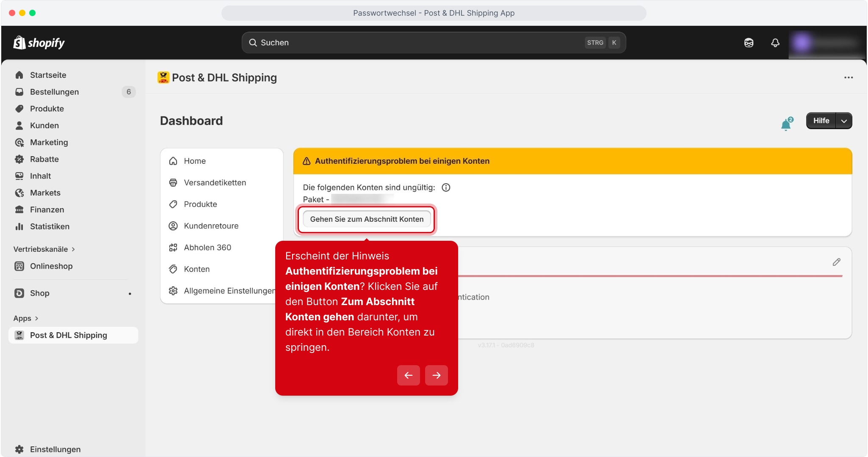Screen dimensions: 868x457
Task: Expand the Vertriebskanäle section
Action: point(44,249)
